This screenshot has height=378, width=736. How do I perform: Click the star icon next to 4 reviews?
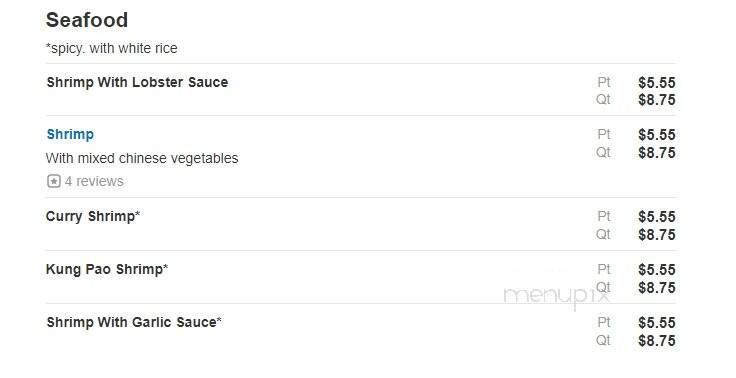coord(54,181)
